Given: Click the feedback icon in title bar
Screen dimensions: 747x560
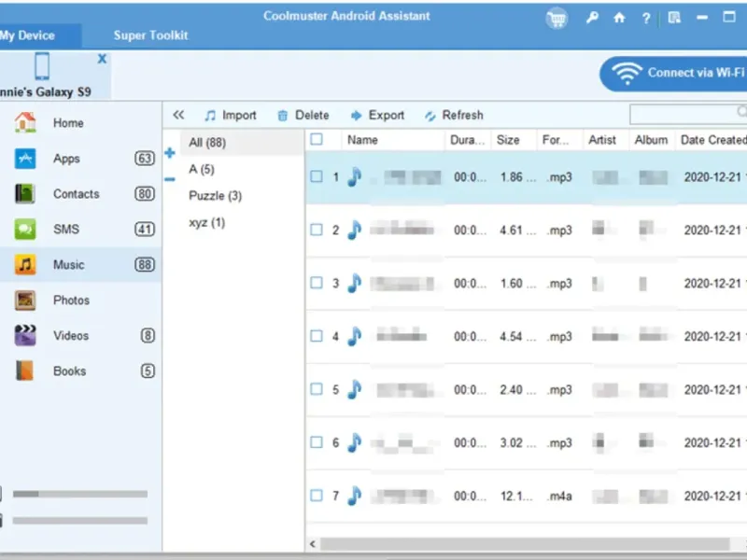Looking at the screenshot, I should (x=674, y=18).
